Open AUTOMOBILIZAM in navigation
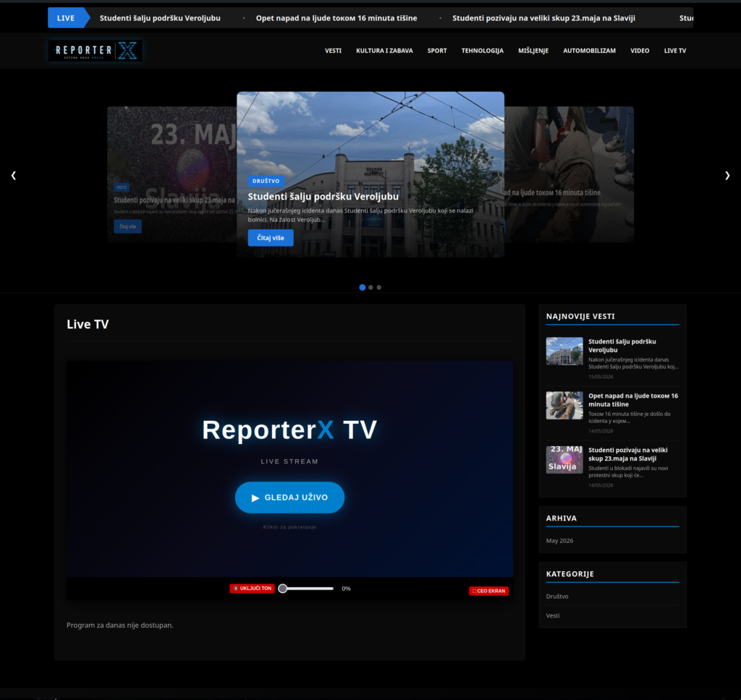Screen dimensions: 741x700 [589, 51]
